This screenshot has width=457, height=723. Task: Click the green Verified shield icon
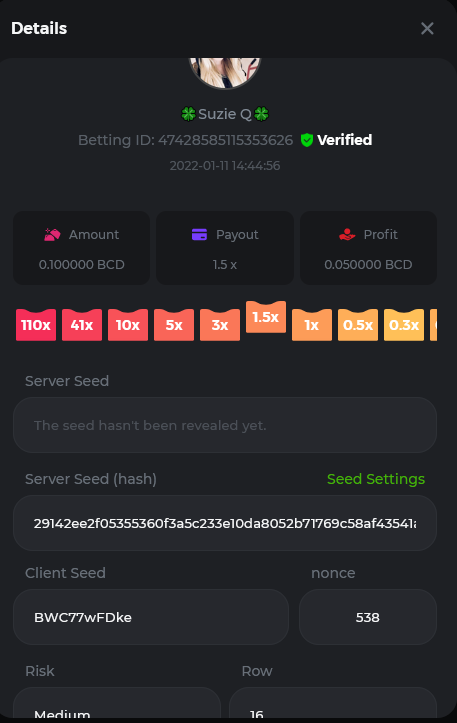tap(307, 140)
